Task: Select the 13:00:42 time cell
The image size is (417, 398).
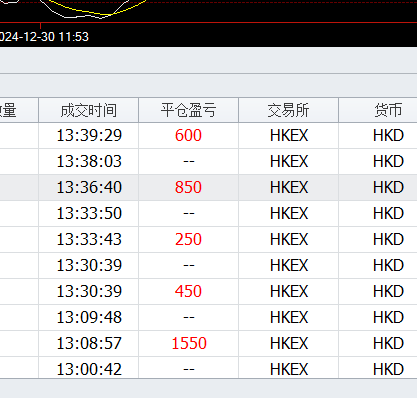Action: point(89,369)
